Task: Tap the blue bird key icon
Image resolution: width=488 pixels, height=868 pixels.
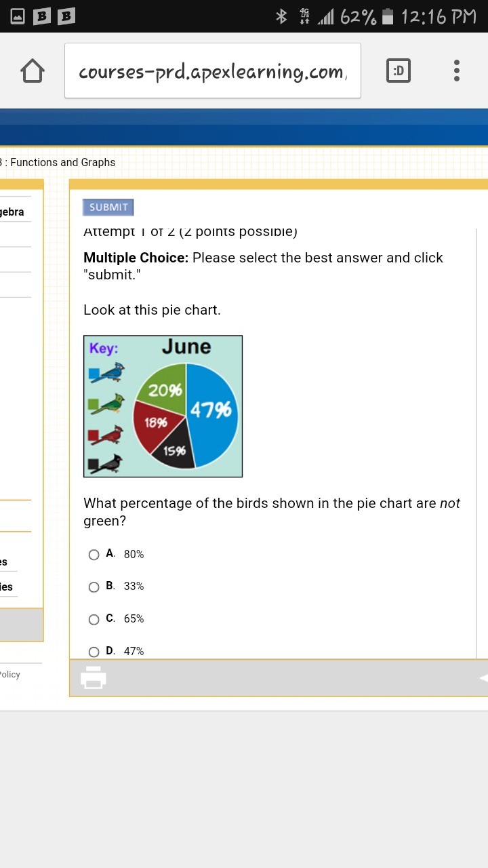Action: pos(107,373)
